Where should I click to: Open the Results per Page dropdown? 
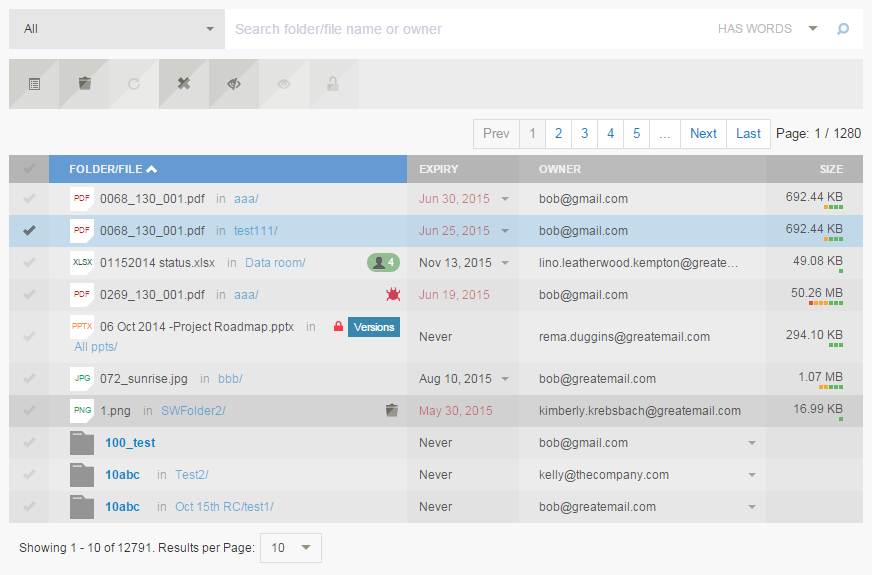coord(291,548)
